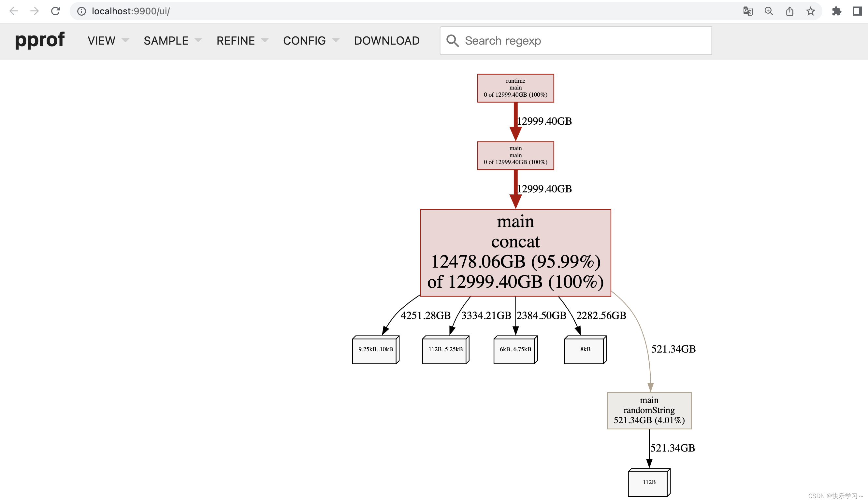This screenshot has width=868, height=502.
Task: Expand the VIEW dropdown arrow
Action: [125, 40]
